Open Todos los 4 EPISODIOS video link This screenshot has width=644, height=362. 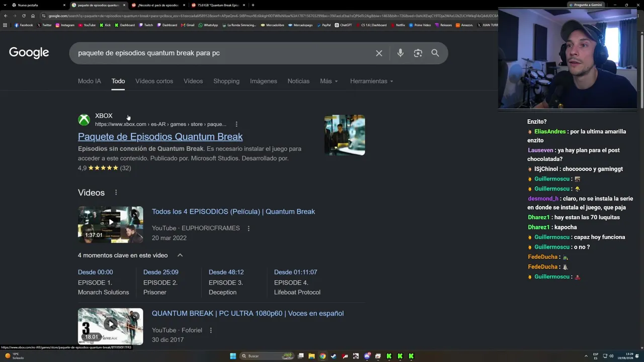233,212
